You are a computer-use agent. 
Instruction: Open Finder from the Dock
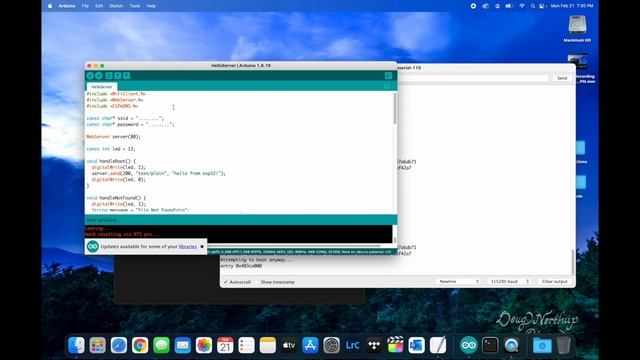pos(76,346)
